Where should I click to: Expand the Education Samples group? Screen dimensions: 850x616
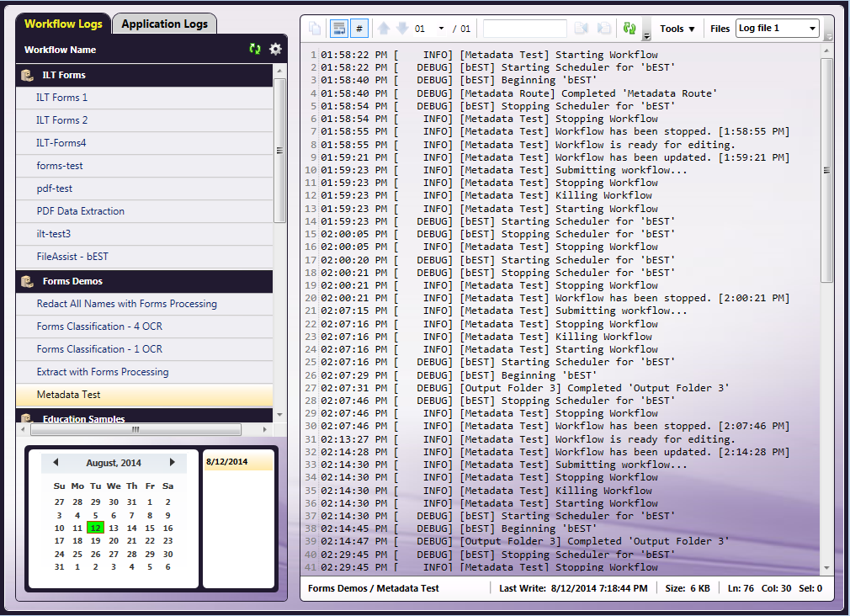point(144,417)
